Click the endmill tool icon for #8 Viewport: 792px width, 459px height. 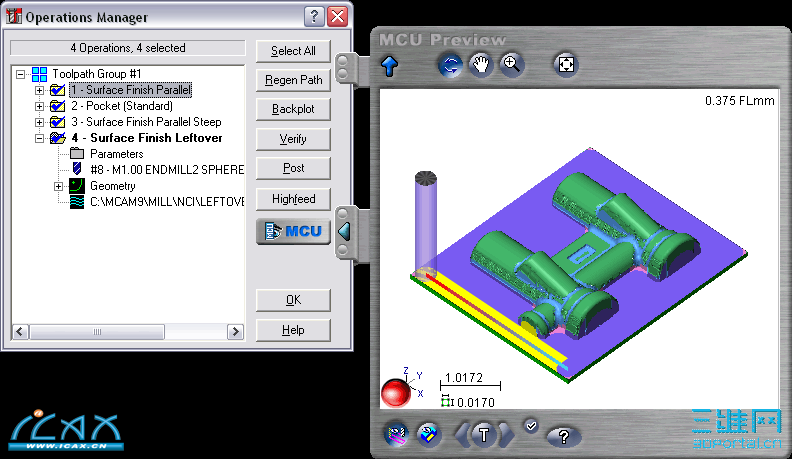pyautogui.click(x=77, y=169)
